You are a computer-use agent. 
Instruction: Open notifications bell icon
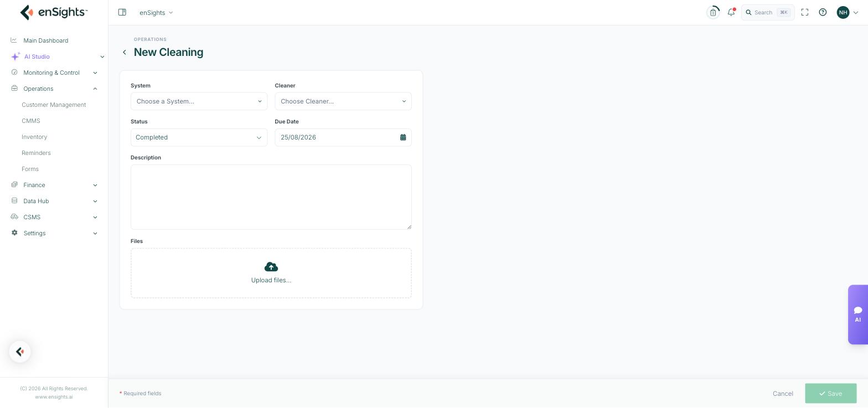tap(731, 12)
